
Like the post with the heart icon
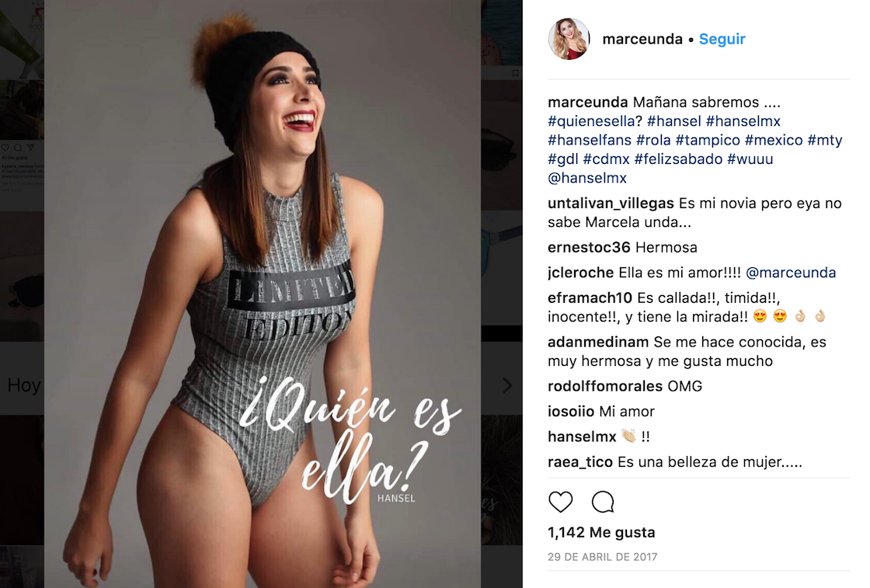pyautogui.click(x=560, y=502)
